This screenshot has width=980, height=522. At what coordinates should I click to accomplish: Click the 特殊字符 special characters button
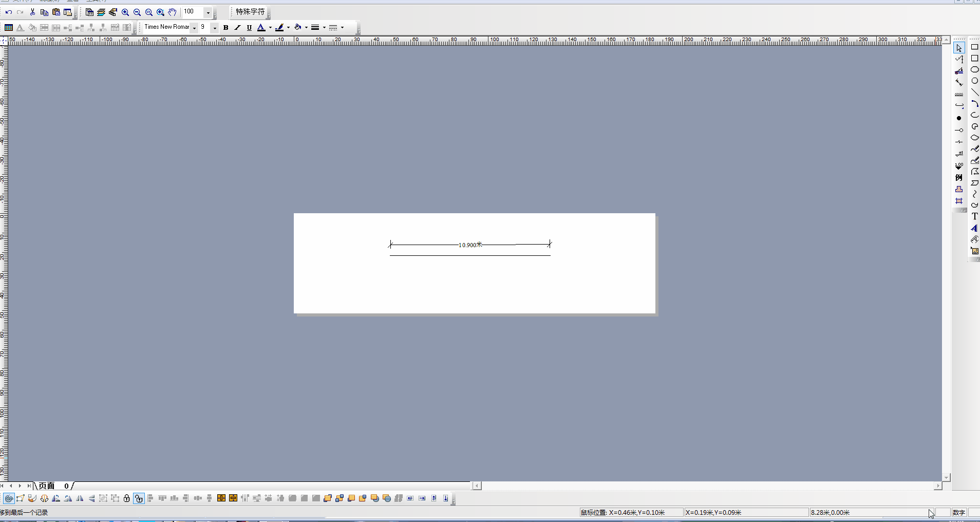tap(250, 12)
